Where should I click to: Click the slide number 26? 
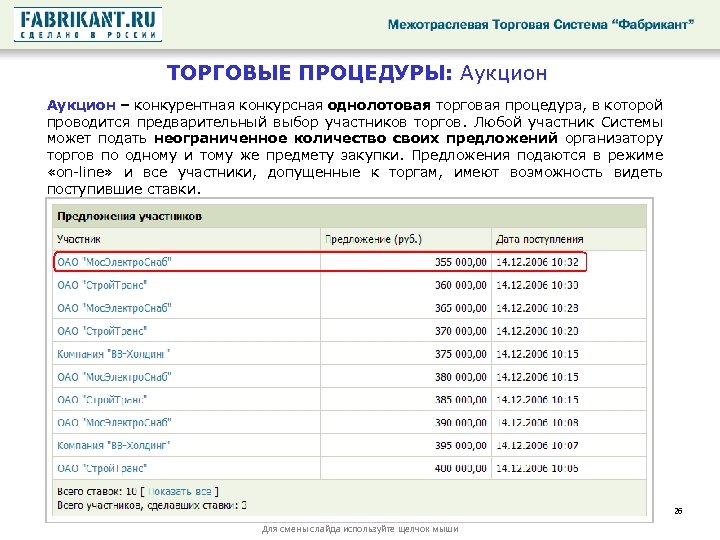(678, 511)
